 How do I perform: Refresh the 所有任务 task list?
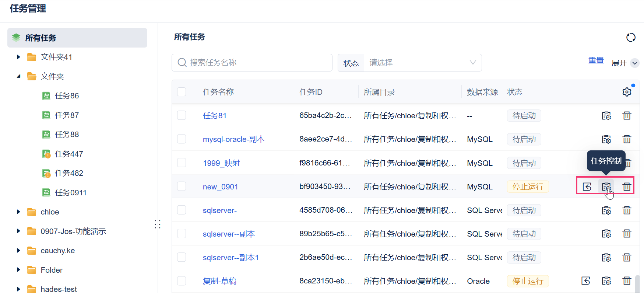pos(631,38)
